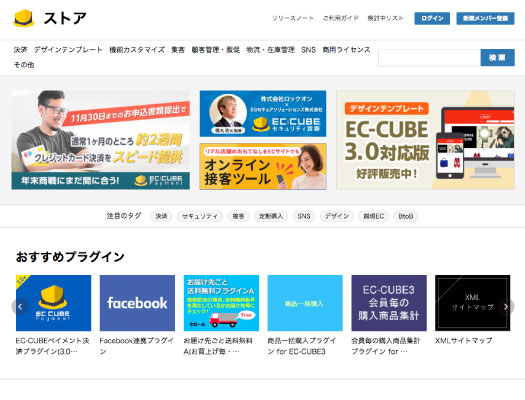Open the 検討中リスト link
The image size is (525, 400).
tap(385, 18)
